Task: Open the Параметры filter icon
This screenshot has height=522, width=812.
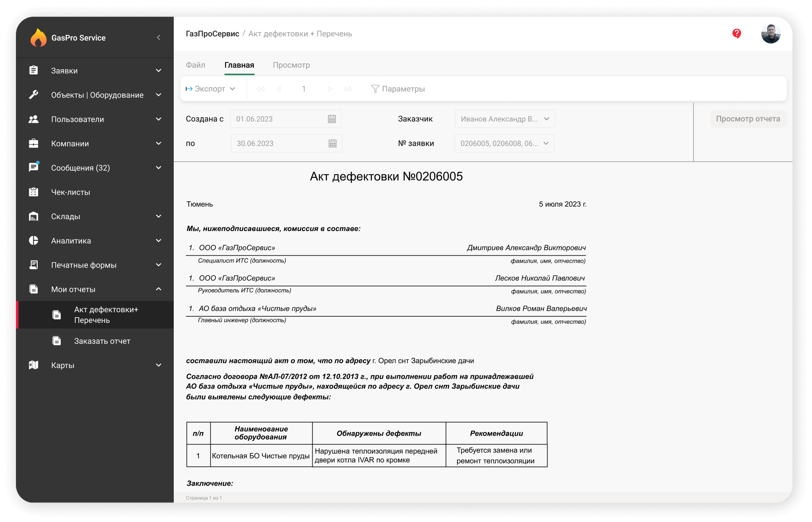Action: click(x=375, y=89)
